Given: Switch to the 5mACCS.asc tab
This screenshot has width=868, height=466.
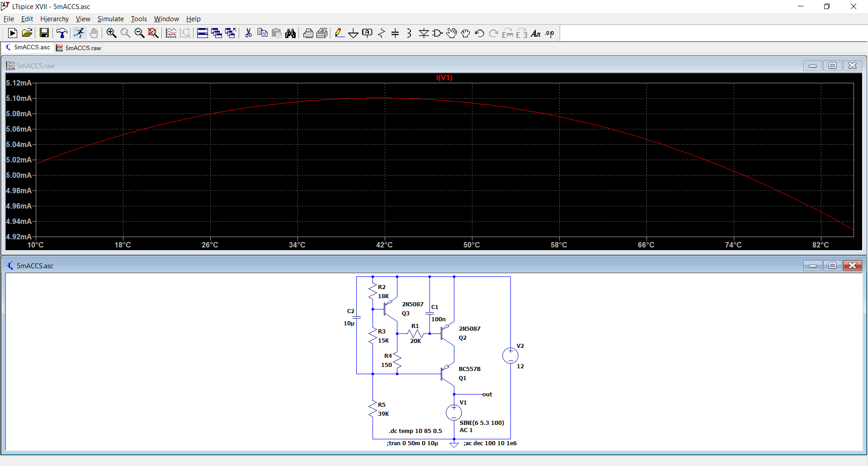Looking at the screenshot, I should click(28, 47).
